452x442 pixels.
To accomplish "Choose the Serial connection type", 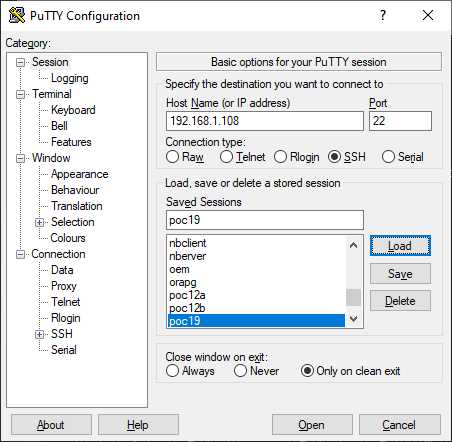I will click(388, 157).
